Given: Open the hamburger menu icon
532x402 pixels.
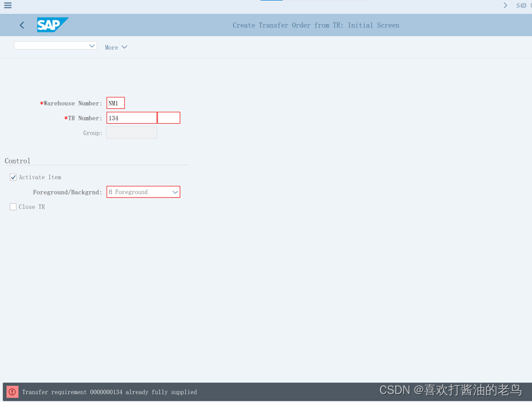Looking at the screenshot, I should click(x=8, y=5).
